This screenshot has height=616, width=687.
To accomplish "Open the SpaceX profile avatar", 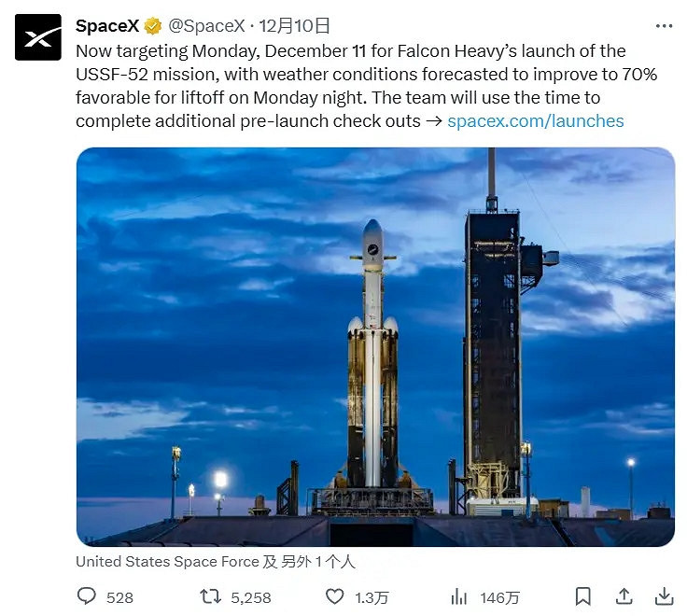I will pyautogui.click(x=38, y=38).
